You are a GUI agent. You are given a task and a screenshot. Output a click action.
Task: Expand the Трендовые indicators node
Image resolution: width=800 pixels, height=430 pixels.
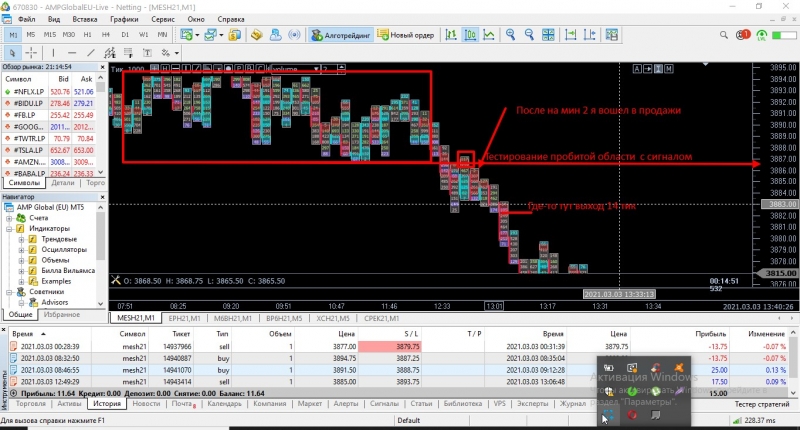coord(21,239)
